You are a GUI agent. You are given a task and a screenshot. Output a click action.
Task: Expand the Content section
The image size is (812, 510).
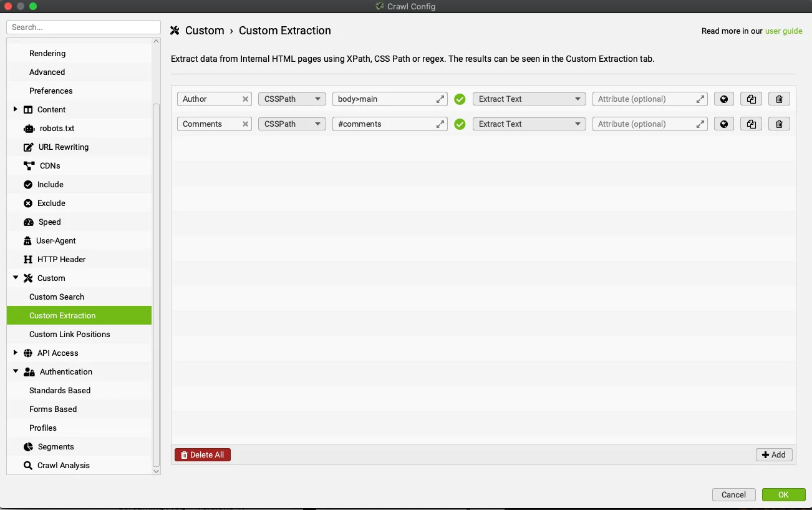(16, 109)
